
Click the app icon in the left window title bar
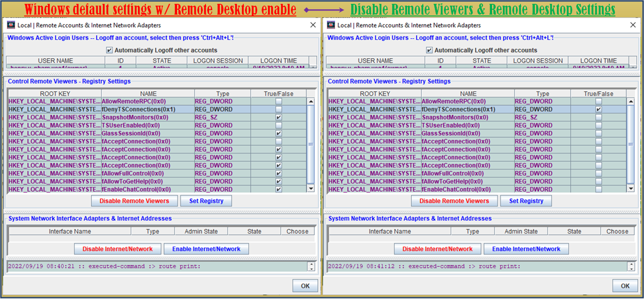coord(11,25)
